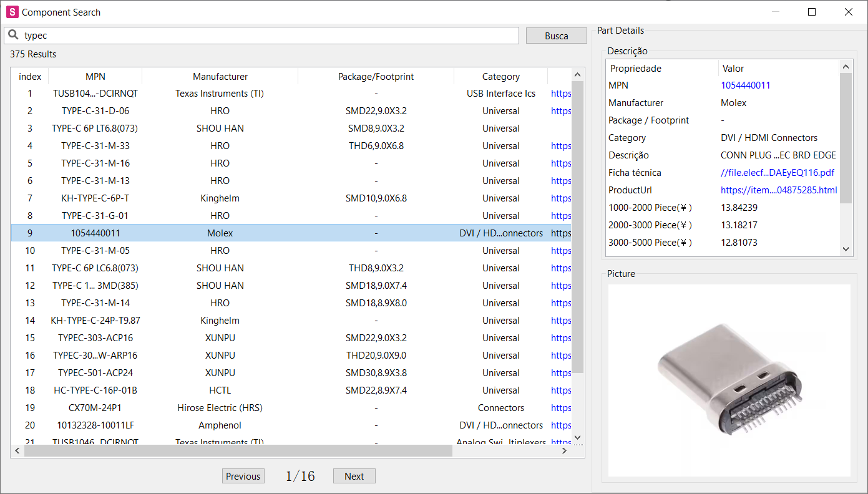Image resolution: width=868 pixels, height=494 pixels.
Task: Select the TYPE-C-31-M-33 row
Action: click(291, 146)
